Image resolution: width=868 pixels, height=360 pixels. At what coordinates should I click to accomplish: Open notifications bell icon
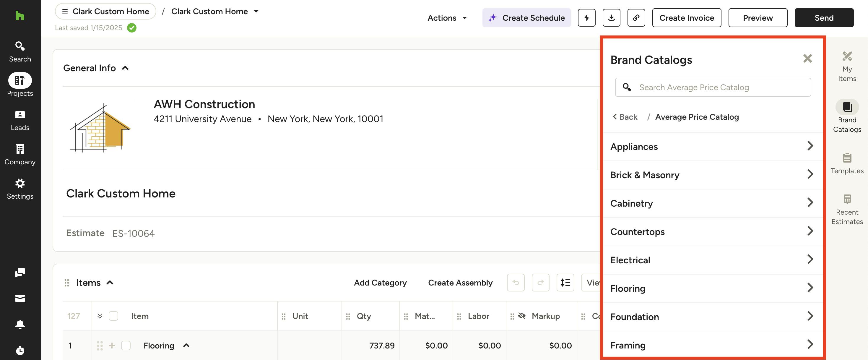[x=20, y=324]
